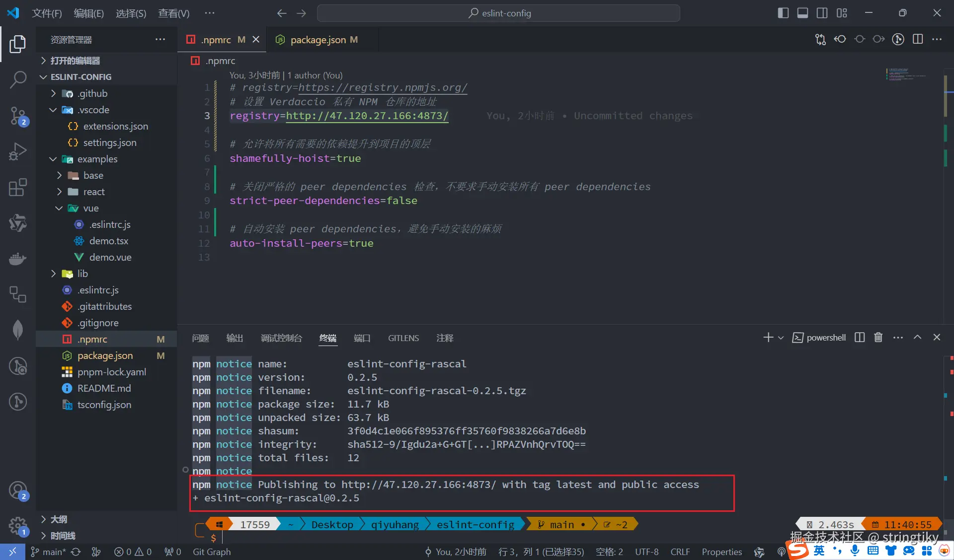Open the 文件(F) menu

pyautogui.click(x=47, y=13)
